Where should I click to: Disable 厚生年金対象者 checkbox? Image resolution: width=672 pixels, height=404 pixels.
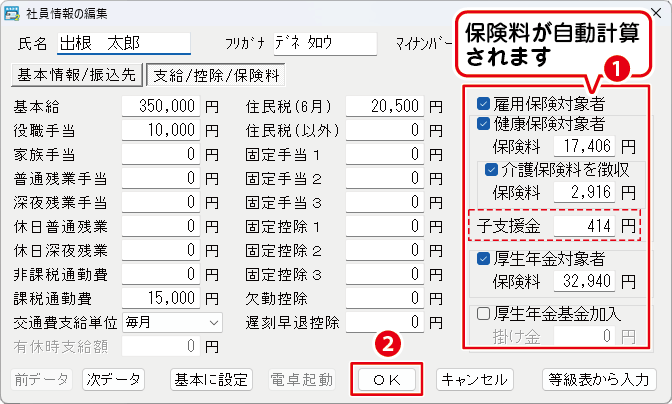point(484,258)
